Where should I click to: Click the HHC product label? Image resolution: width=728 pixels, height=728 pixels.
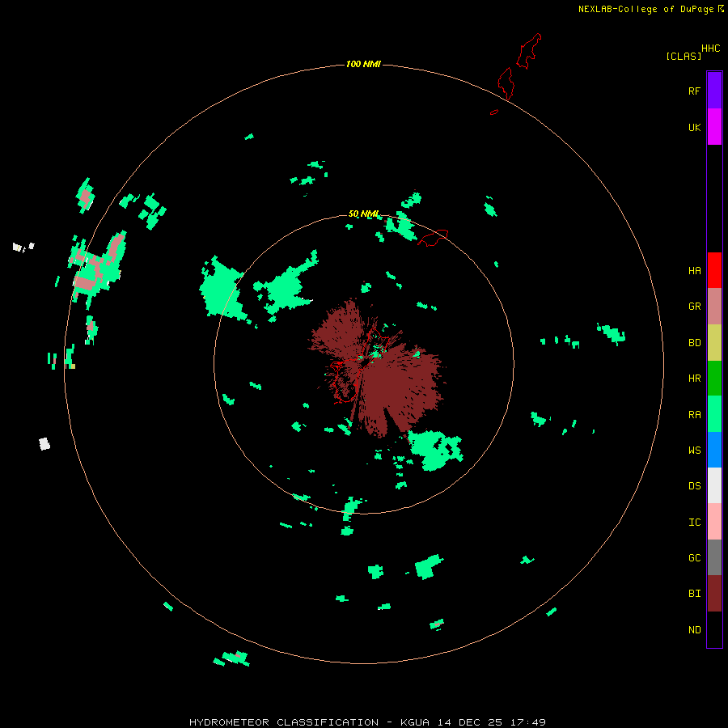tap(711, 49)
